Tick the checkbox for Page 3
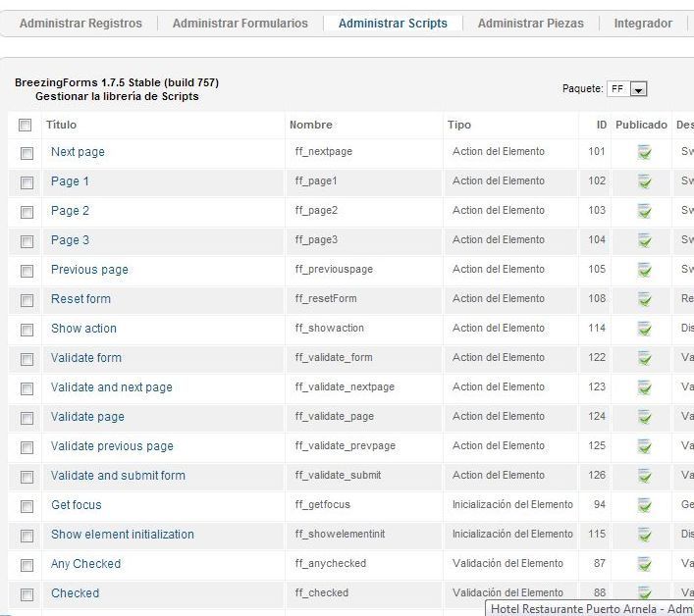694x616 pixels. (x=27, y=241)
